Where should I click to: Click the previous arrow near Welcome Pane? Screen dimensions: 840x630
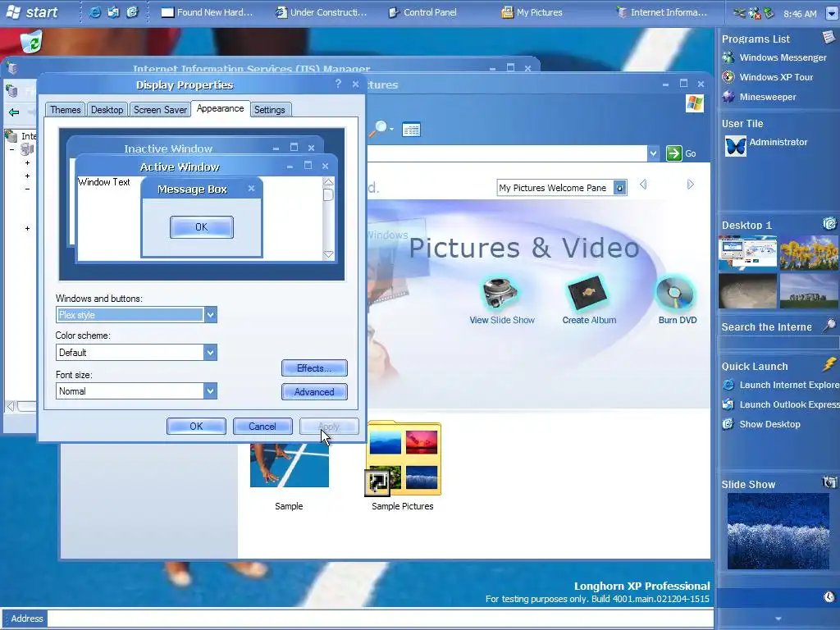pyautogui.click(x=643, y=185)
